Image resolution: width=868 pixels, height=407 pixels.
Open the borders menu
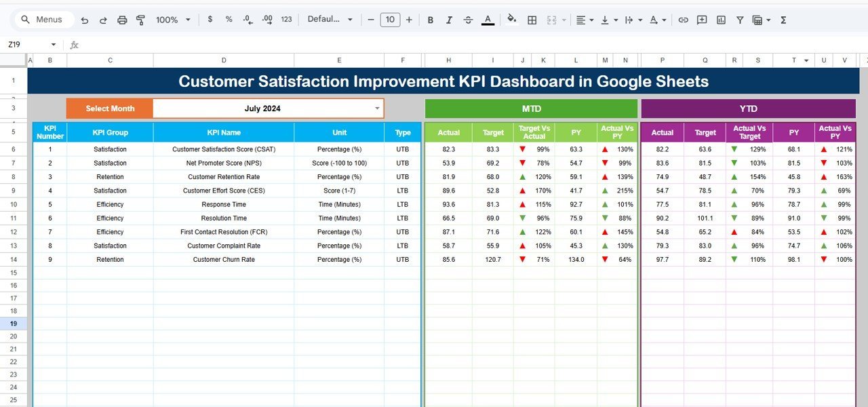[532, 20]
